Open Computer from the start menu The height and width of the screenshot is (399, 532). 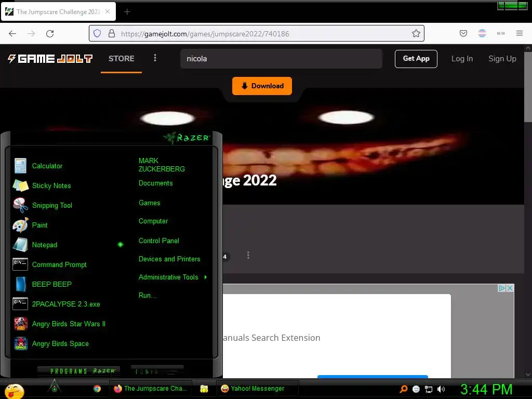pos(153,221)
